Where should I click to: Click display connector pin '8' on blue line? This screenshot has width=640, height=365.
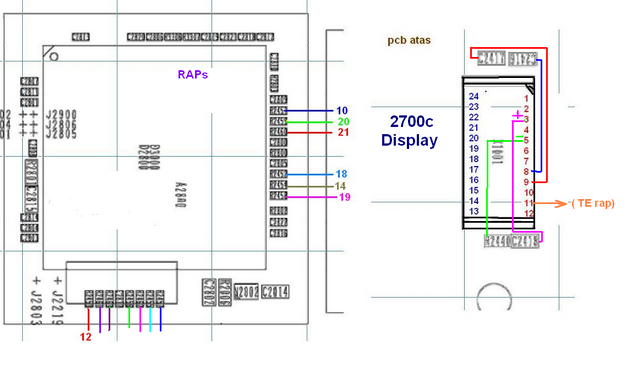[x=526, y=172]
